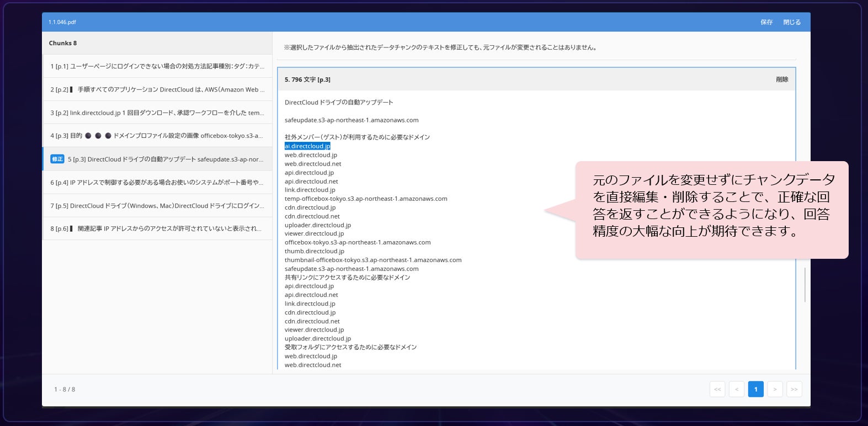This screenshot has height=426, width=868.
Task: Click line thumb.directcloud.jp in editor
Action: [x=315, y=251]
